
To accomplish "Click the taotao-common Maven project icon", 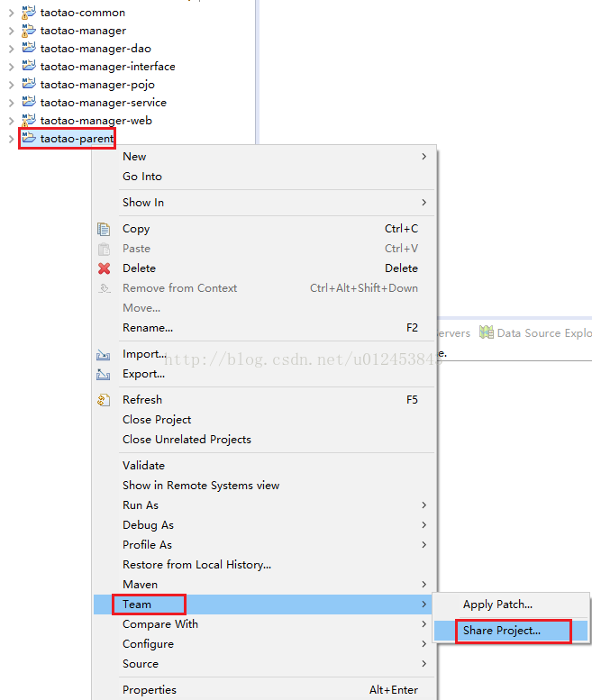I will 29,13.
